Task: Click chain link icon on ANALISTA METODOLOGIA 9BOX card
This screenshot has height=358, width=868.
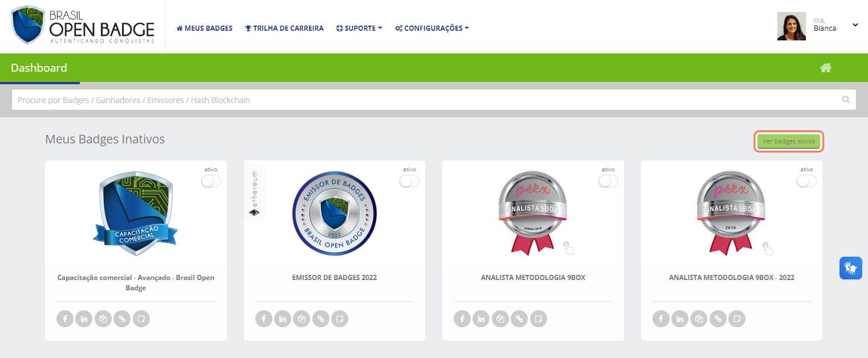Action: pyautogui.click(x=519, y=319)
